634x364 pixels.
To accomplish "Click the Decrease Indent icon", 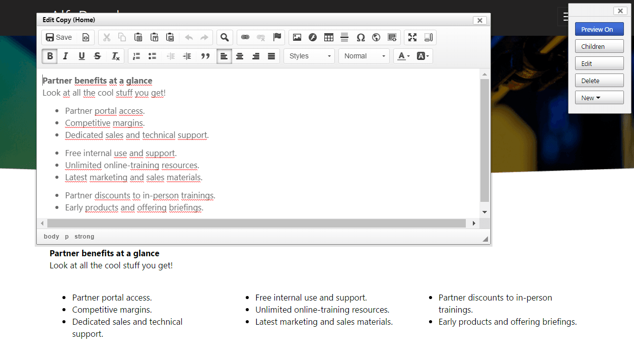I will (171, 56).
